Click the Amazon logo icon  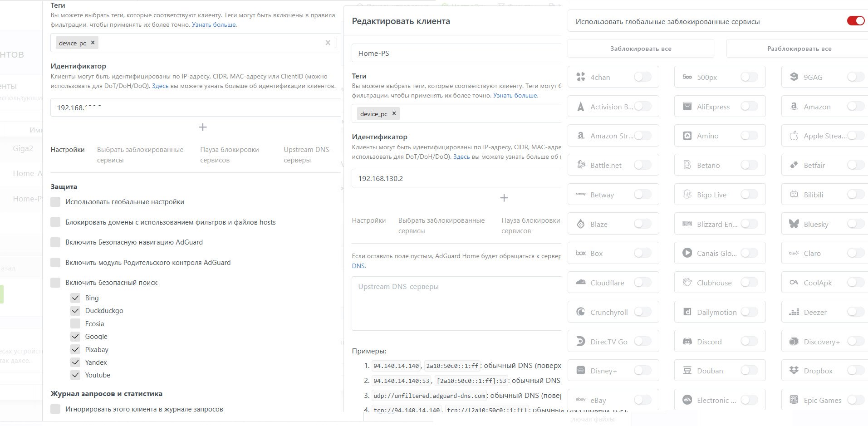[x=794, y=107]
